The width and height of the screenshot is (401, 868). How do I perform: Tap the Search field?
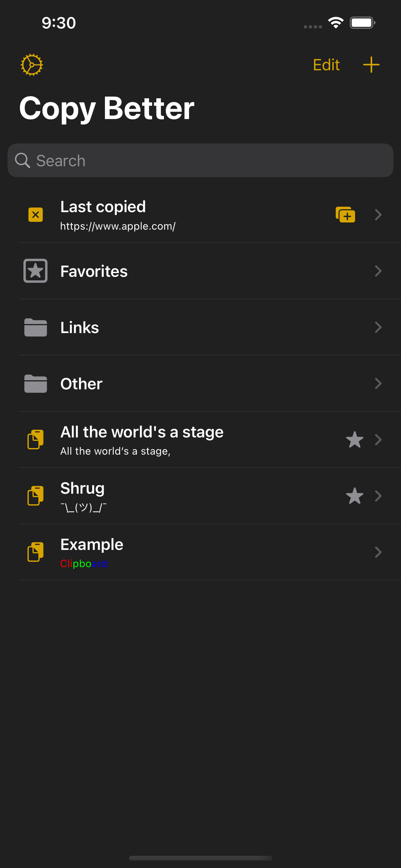click(x=200, y=160)
